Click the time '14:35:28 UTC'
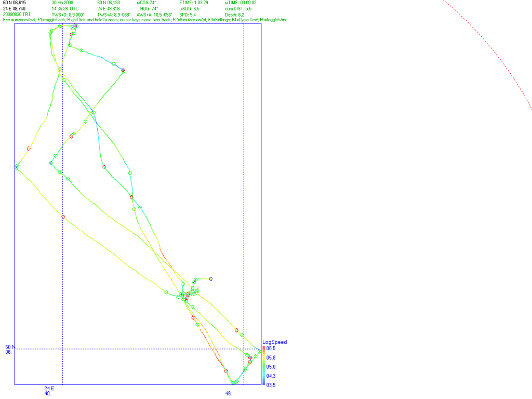The image size is (532, 399). 65,9
